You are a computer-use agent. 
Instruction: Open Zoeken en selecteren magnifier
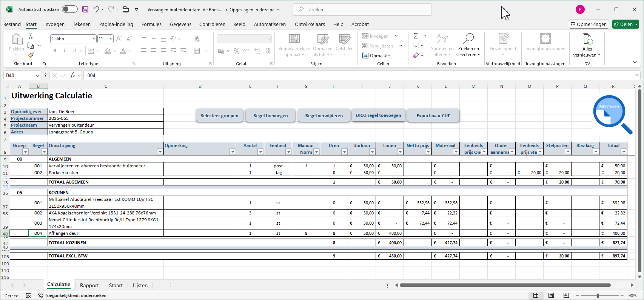468,38
